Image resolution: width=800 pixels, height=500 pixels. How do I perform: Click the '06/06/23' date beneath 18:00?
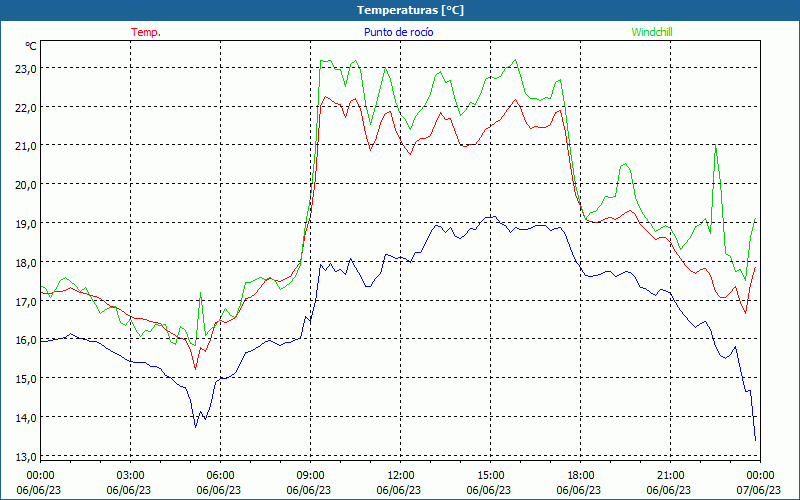[579, 490]
